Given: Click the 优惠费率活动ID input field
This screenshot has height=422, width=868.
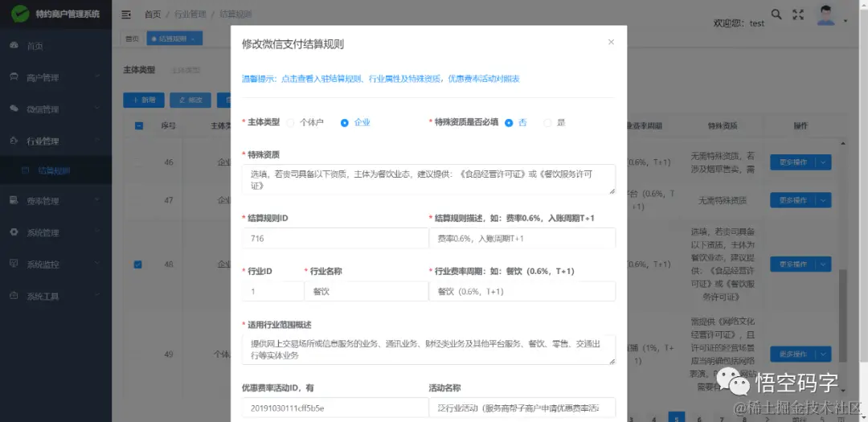Looking at the screenshot, I should pyautogui.click(x=335, y=408).
